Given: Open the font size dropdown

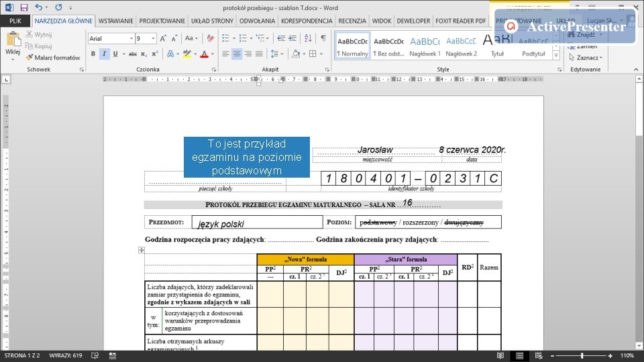Looking at the screenshot, I should [x=153, y=39].
